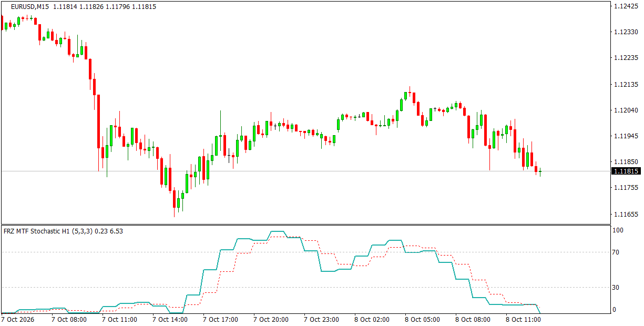Click the 7 Oct 17:00 time label
644x326 pixels.
click(220, 319)
